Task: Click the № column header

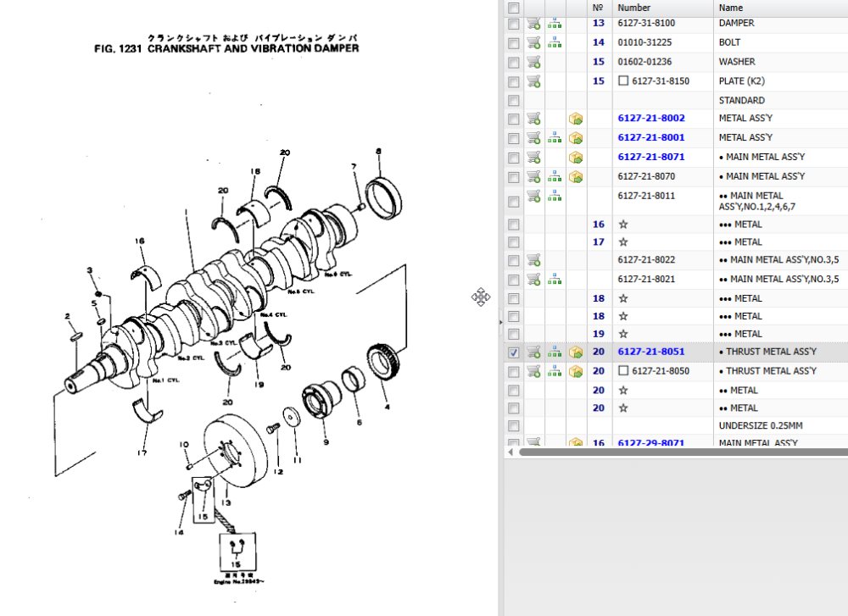Action: coord(600,8)
